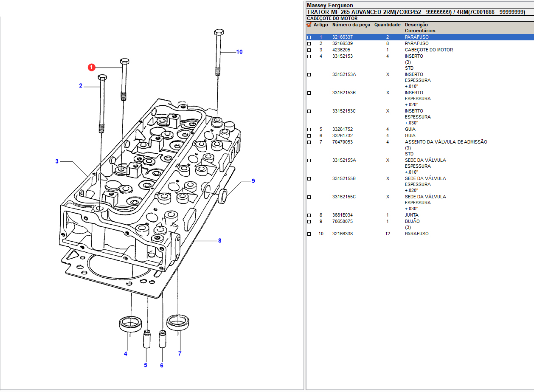Click the Quantidade column header
Viewport: 534px width, 392px height.
[387, 25]
